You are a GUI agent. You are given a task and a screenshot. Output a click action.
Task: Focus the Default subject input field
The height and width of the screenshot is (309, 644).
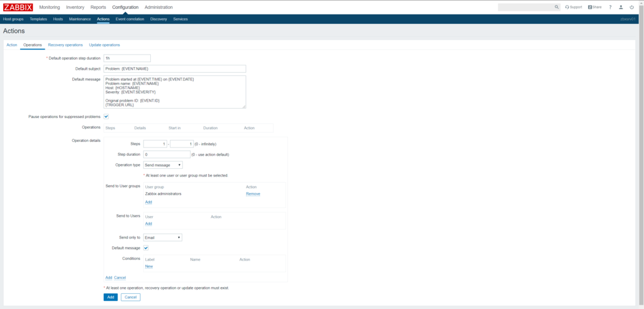[174, 68]
